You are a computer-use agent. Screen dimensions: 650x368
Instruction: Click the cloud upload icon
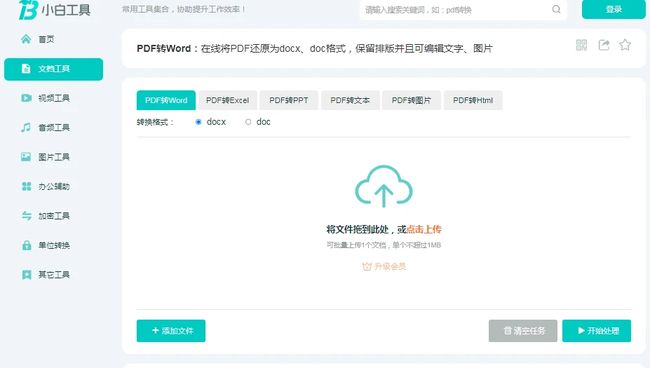[384, 186]
